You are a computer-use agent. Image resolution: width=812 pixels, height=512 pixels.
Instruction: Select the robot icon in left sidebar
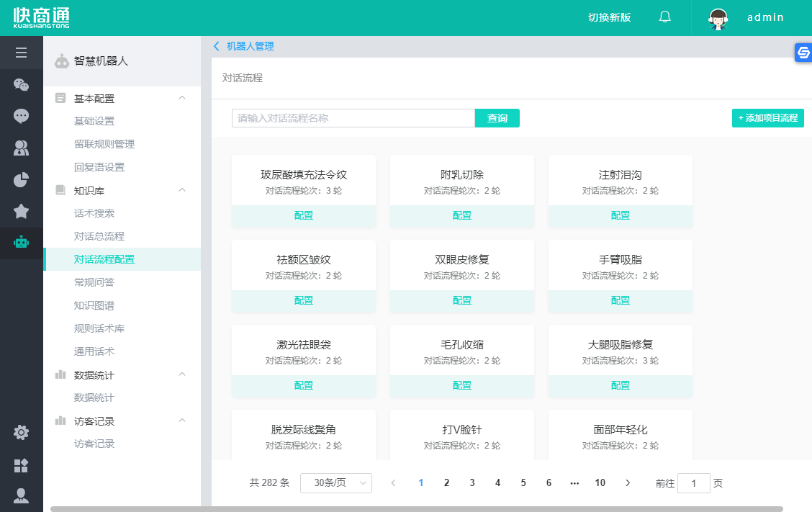(x=22, y=243)
